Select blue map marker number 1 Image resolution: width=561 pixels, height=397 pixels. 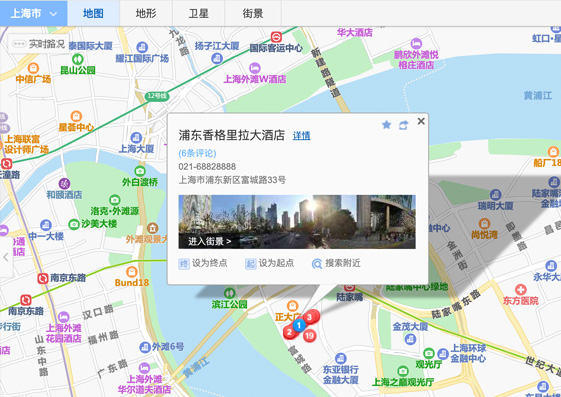pyautogui.click(x=299, y=325)
